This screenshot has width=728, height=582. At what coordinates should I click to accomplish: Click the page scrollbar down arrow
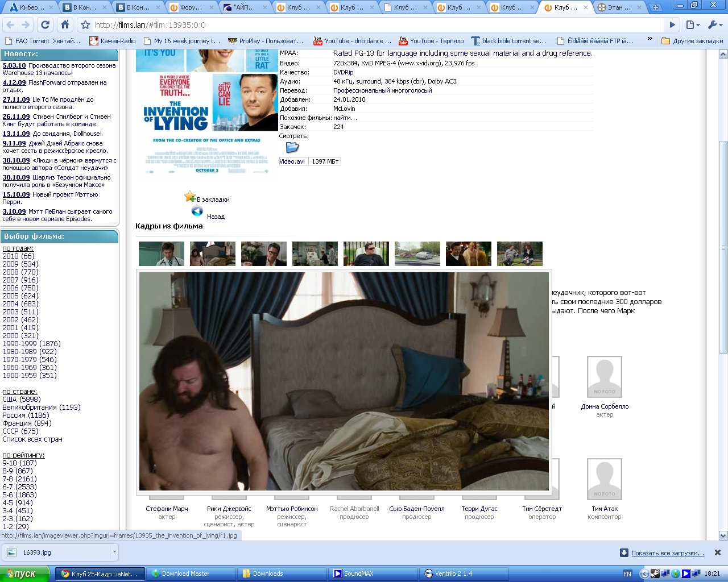pyautogui.click(x=723, y=535)
